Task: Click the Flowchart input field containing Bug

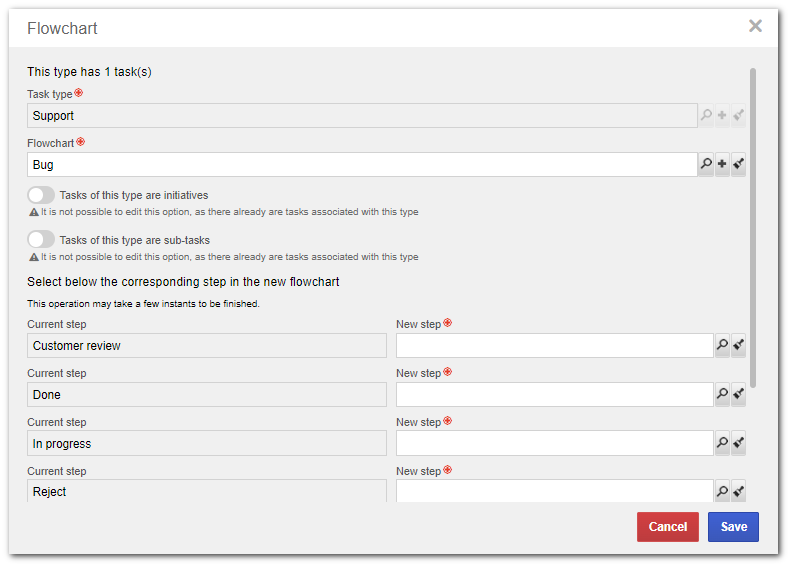Action: point(362,164)
